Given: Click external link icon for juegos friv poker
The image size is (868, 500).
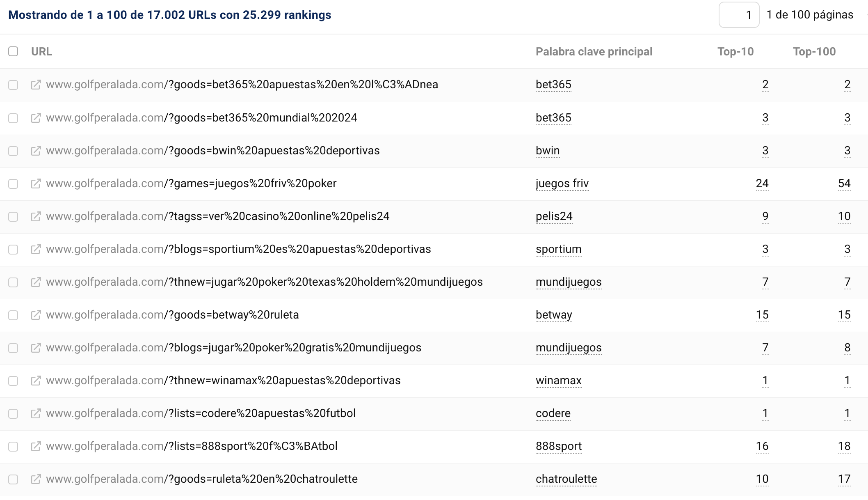Looking at the screenshot, I should (x=36, y=183).
